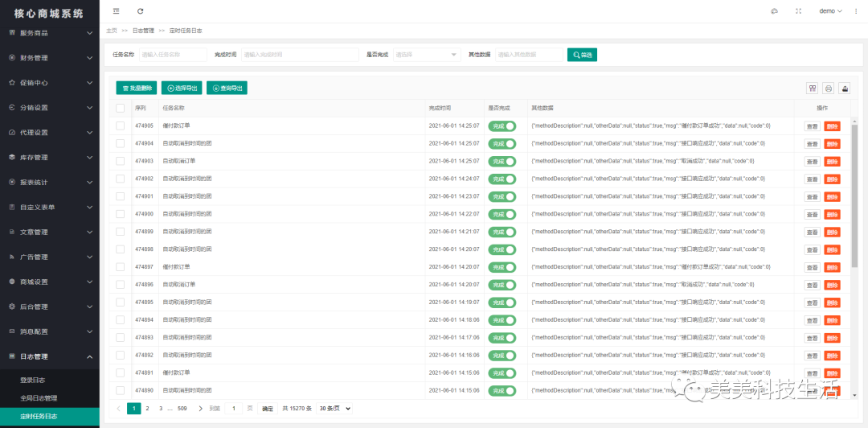Image resolution: width=868 pixels, height=428 pixels.
Task: Collapse the sidebar menu icon
Action: (x=116, y=11)
